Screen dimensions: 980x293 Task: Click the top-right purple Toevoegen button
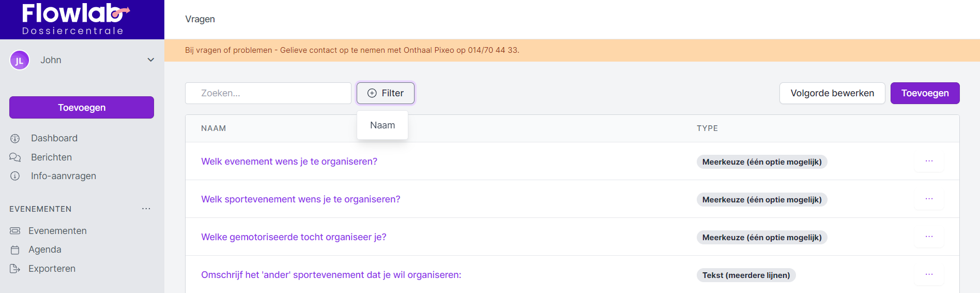coord(925,93)
